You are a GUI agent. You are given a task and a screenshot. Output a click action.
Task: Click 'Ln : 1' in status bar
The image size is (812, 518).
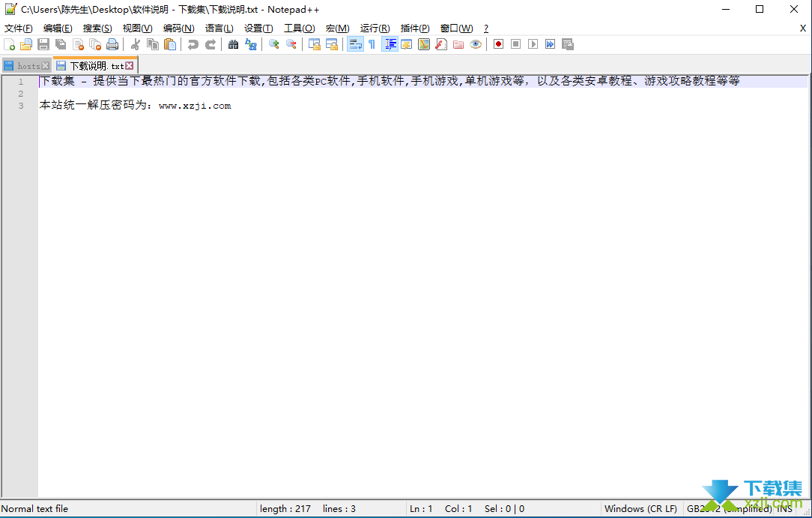tap(421, 509)
